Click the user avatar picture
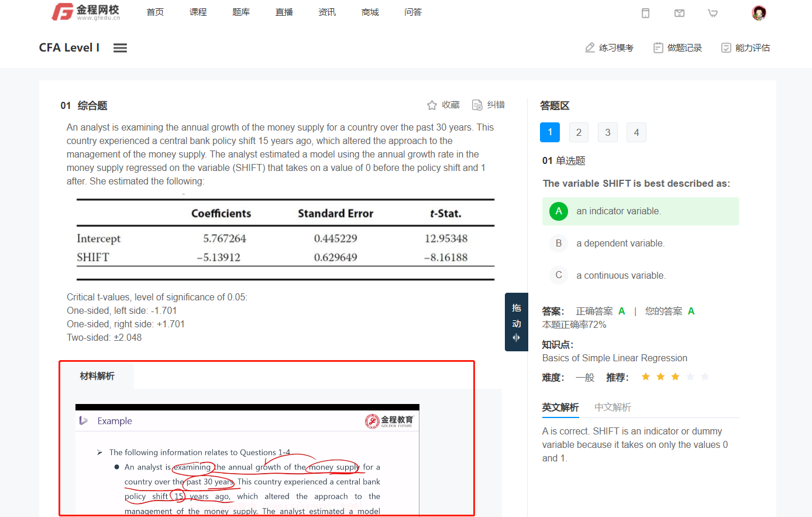 tap(759, 13)
